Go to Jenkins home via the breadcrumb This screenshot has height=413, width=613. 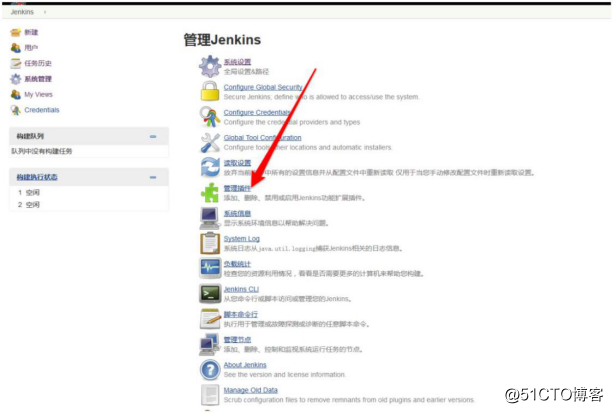[x=22, y=12]
